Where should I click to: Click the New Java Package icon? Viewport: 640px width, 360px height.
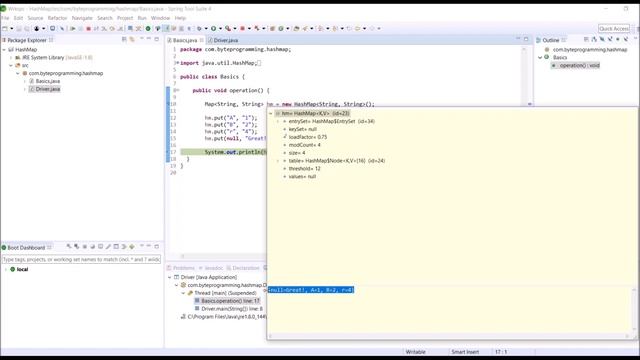(x=272, y=29)
